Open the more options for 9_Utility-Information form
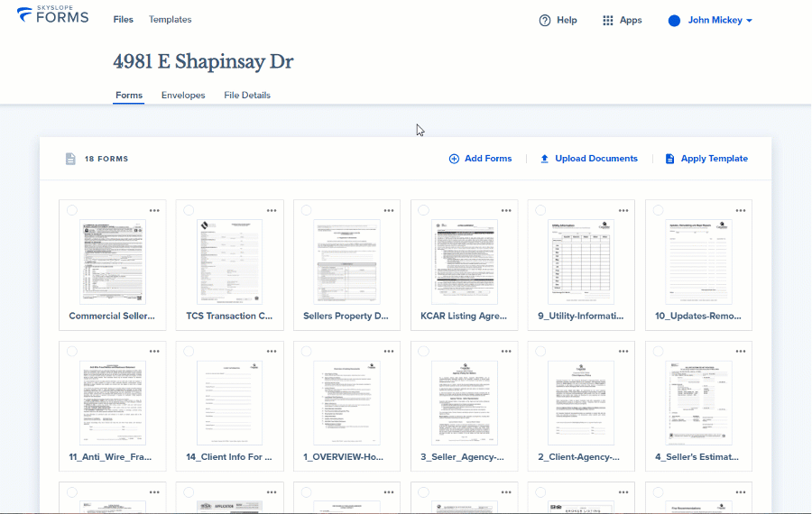The width and height of the screenshot is (812, 514). [623, 211]
